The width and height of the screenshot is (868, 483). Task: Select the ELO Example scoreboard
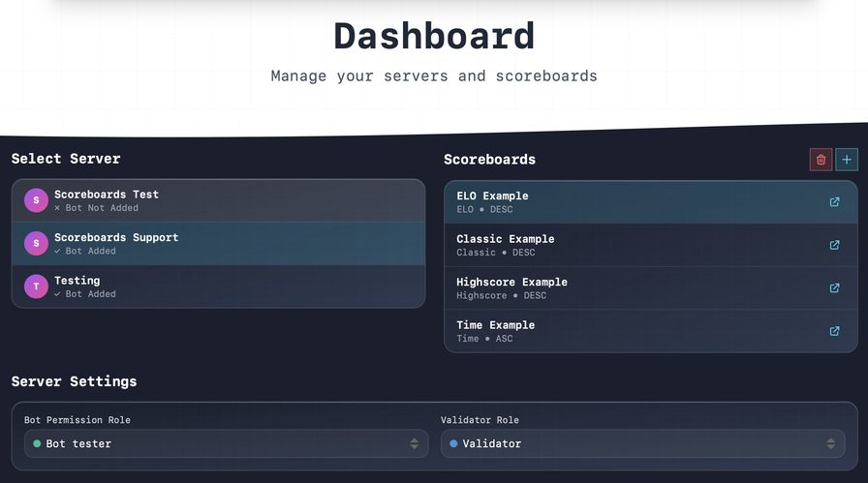(x=630, y=202)
